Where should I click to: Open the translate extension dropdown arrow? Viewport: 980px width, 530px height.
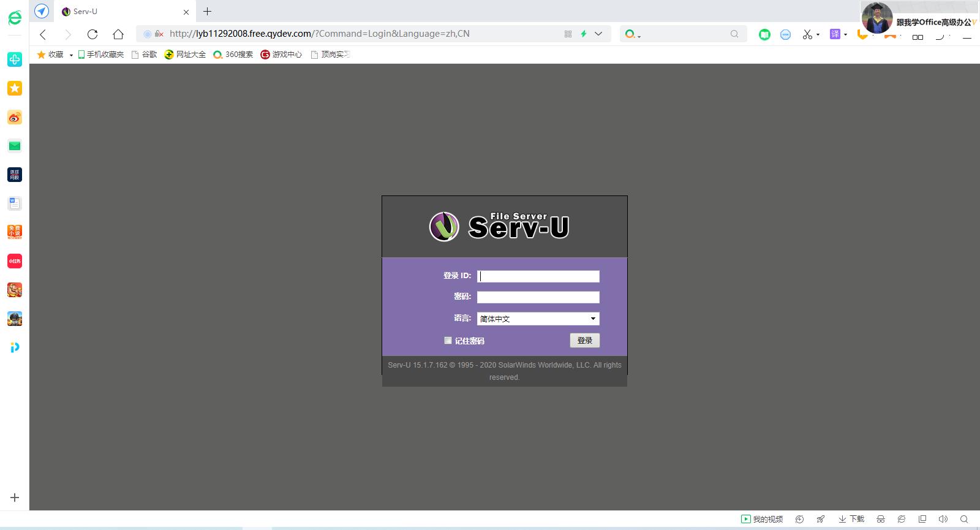coord(845,35)
